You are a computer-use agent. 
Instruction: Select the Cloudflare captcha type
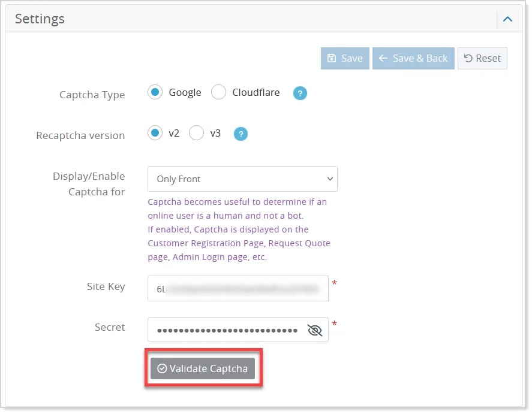click(218, 92)
